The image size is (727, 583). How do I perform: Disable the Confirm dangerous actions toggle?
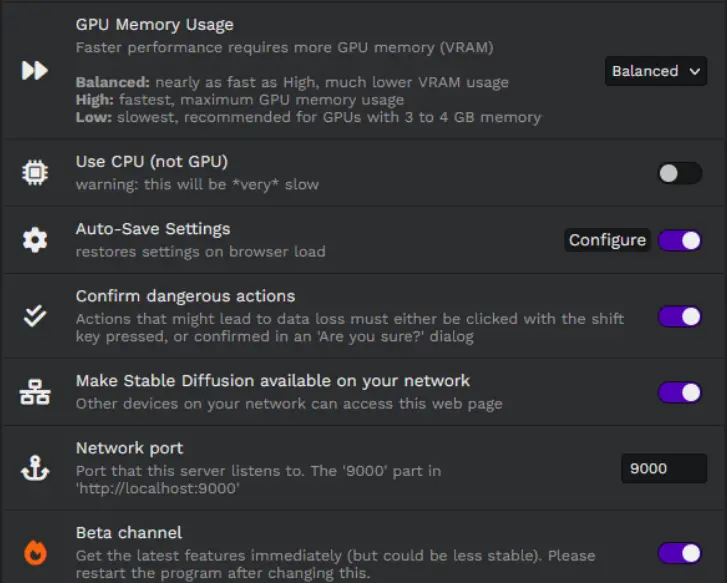tap(680, 317)
